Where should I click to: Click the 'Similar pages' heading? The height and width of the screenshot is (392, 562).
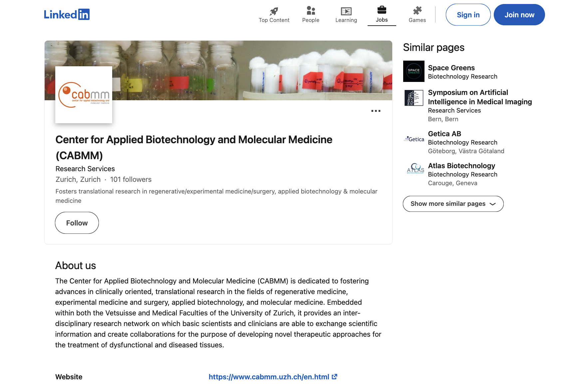[433, 47]
